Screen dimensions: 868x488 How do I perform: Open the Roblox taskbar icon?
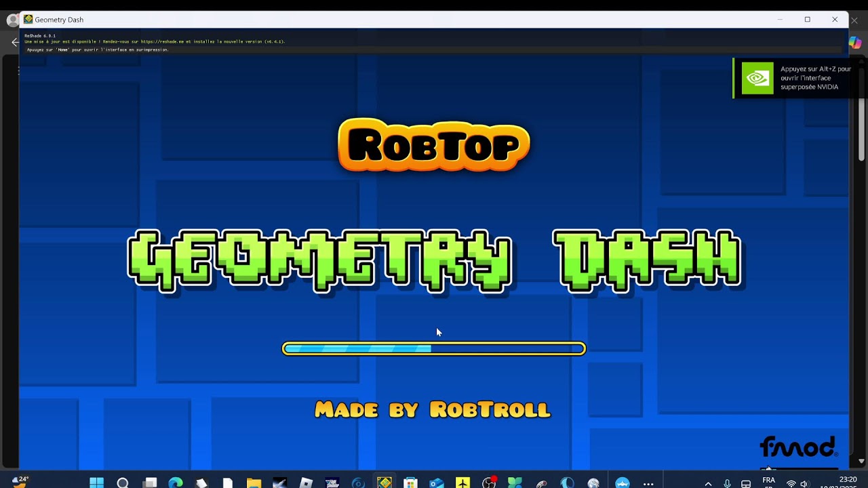tap(306, 483)
